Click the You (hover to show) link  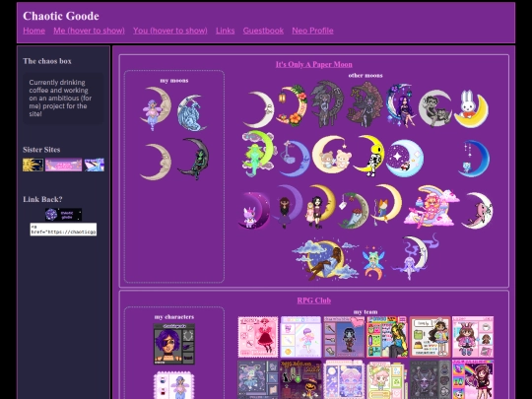170,31
